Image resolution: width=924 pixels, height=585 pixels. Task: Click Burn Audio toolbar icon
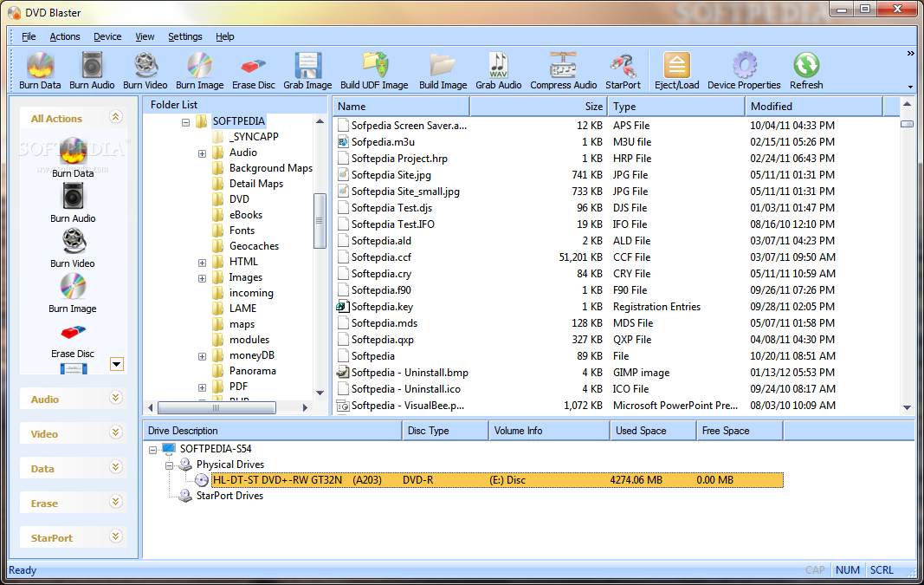(92, 71)
